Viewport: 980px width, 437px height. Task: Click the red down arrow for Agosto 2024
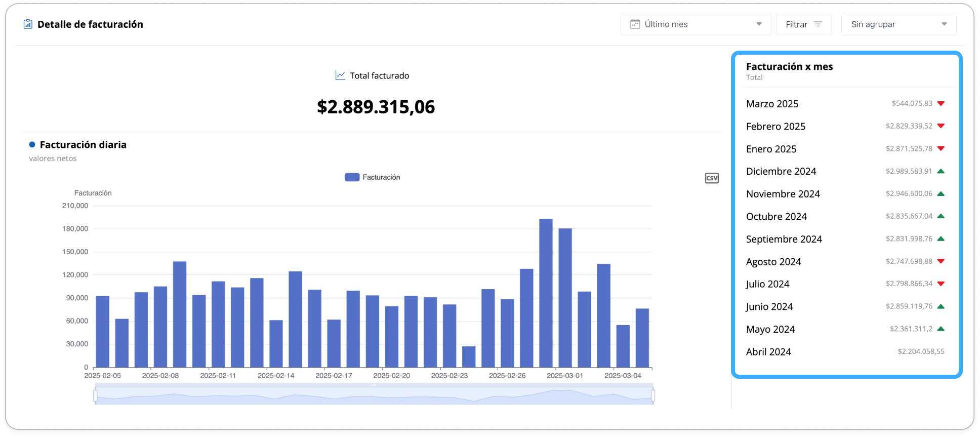point(941,261)
